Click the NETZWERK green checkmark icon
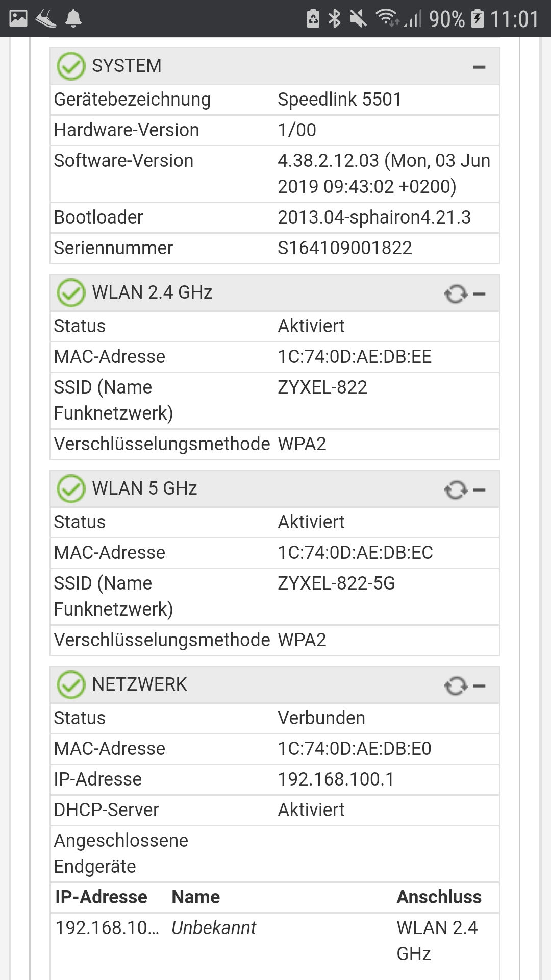 pos(71,684)
